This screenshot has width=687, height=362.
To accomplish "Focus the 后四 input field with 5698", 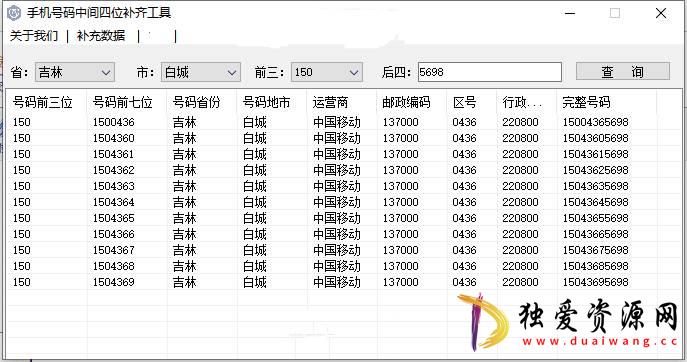I will tap(490, 72).
